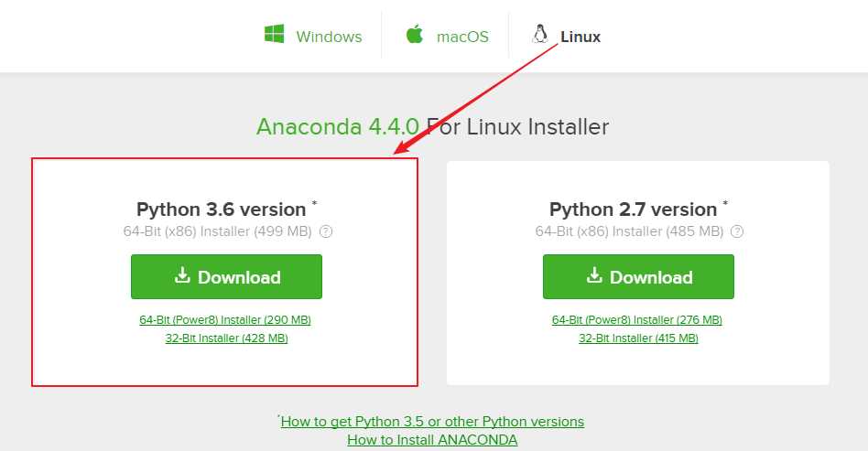Image resolution: width=868 pixels, height=451 pixels.
Task: Click download arrow icon in Python 3.6 button
Action: (x=182, y=275)
